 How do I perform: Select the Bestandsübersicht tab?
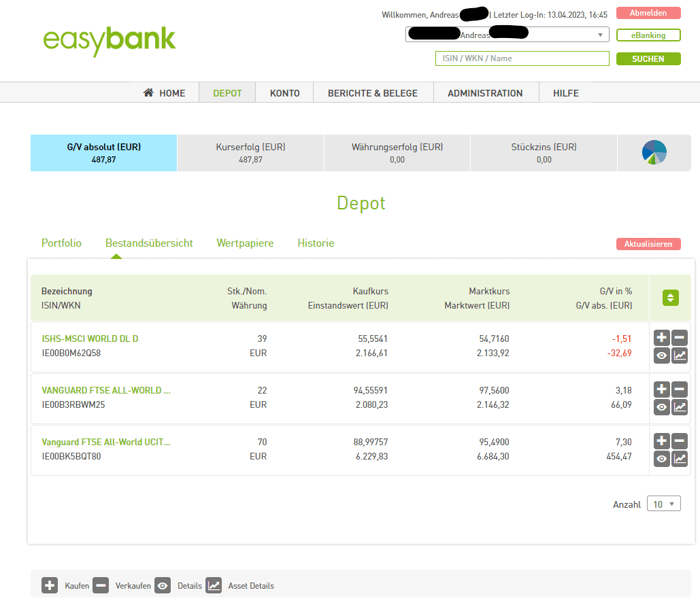(x=149, y=243)
